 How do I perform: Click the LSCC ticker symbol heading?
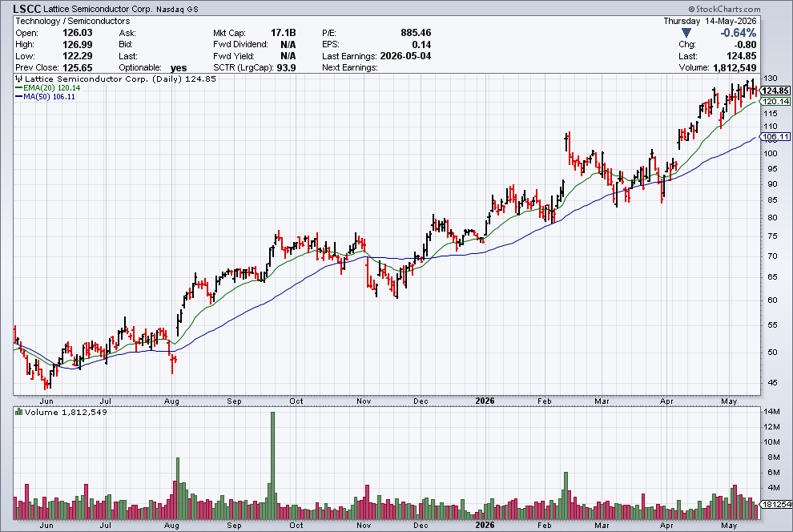click(x=26, y=9)
